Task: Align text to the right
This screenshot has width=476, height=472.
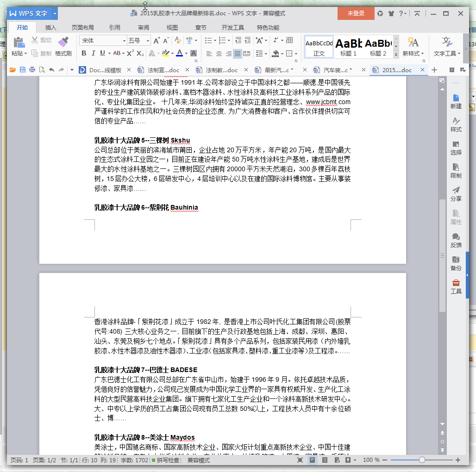Action: 228,54
